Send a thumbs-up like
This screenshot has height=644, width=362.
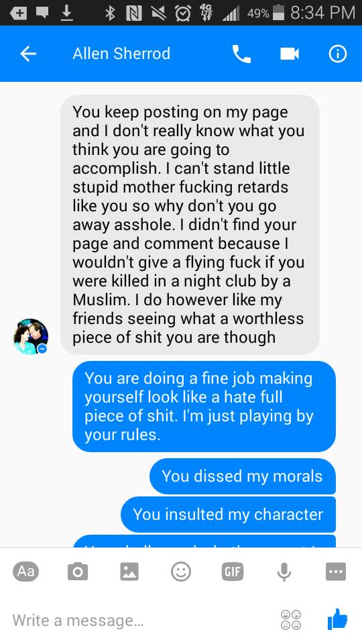(337, 619)
